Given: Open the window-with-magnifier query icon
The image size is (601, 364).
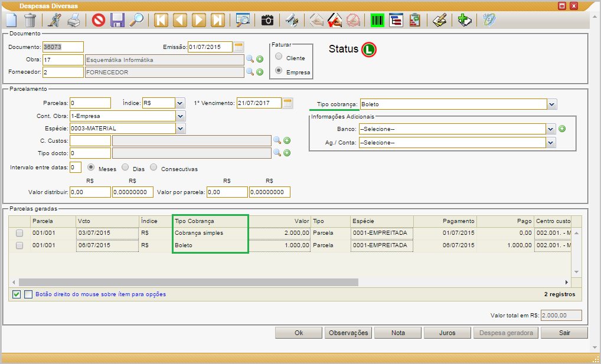Looking at the screenshot, I should [243, 20].
